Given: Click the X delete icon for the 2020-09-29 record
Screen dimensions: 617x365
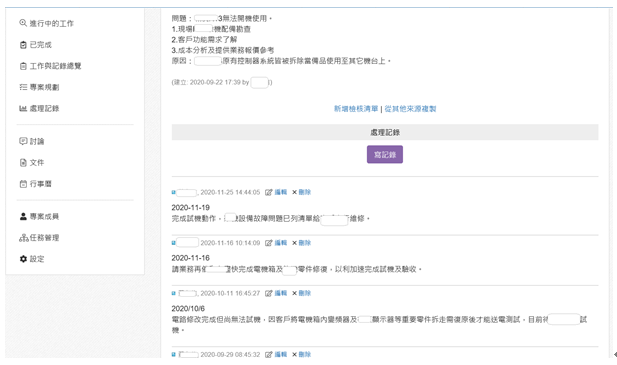Looking at the screenshot, I should [294, 355].
